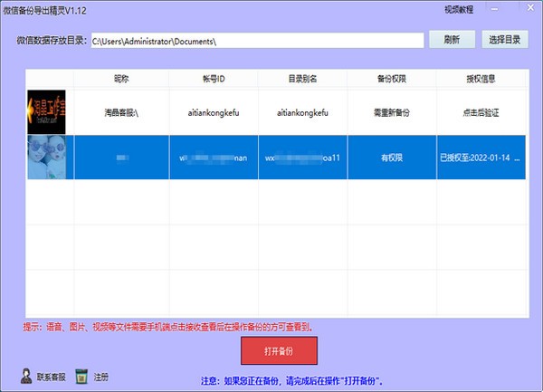Click the 昵称 column header
This screenshot has width=543, height=392.
click(x=120, y=79)
